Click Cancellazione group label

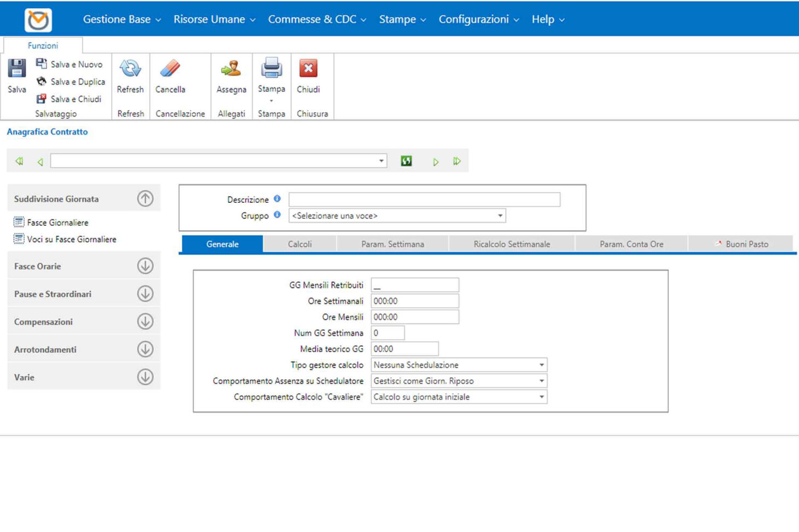[x=180, y=114]
